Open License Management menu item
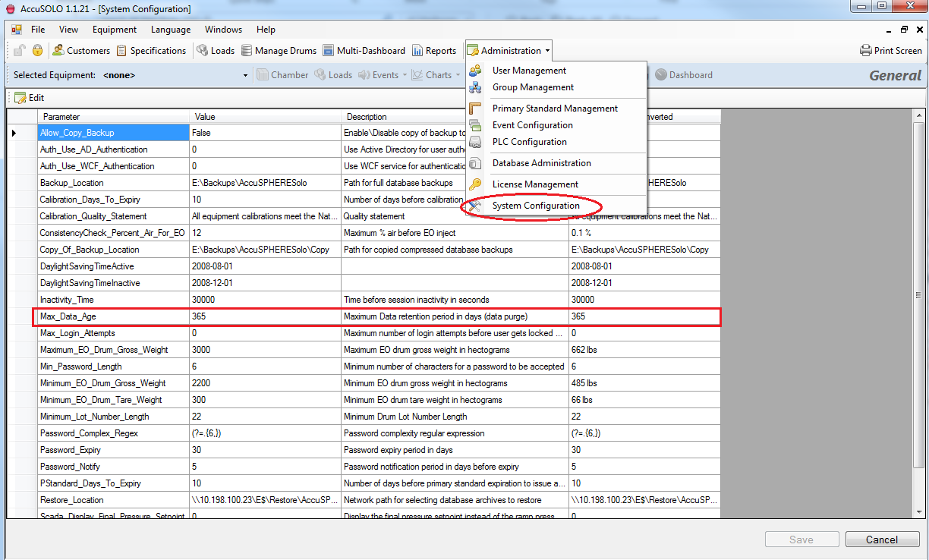 click(535, 184)
